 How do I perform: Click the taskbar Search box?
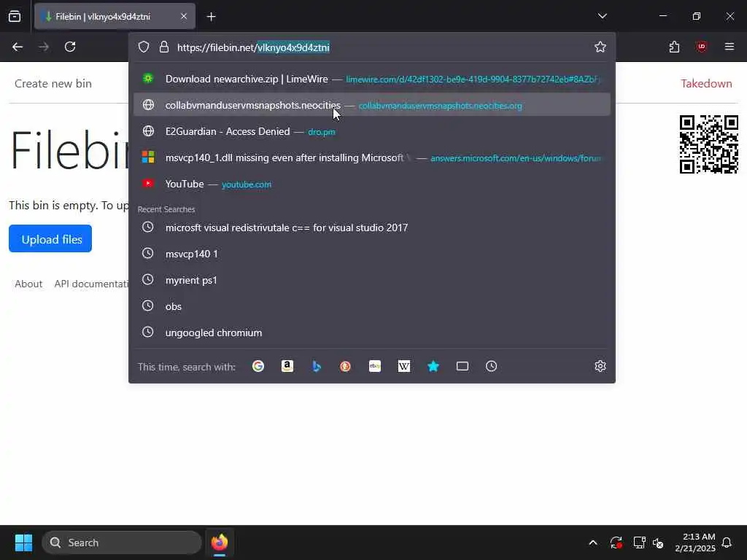point(122,542)
